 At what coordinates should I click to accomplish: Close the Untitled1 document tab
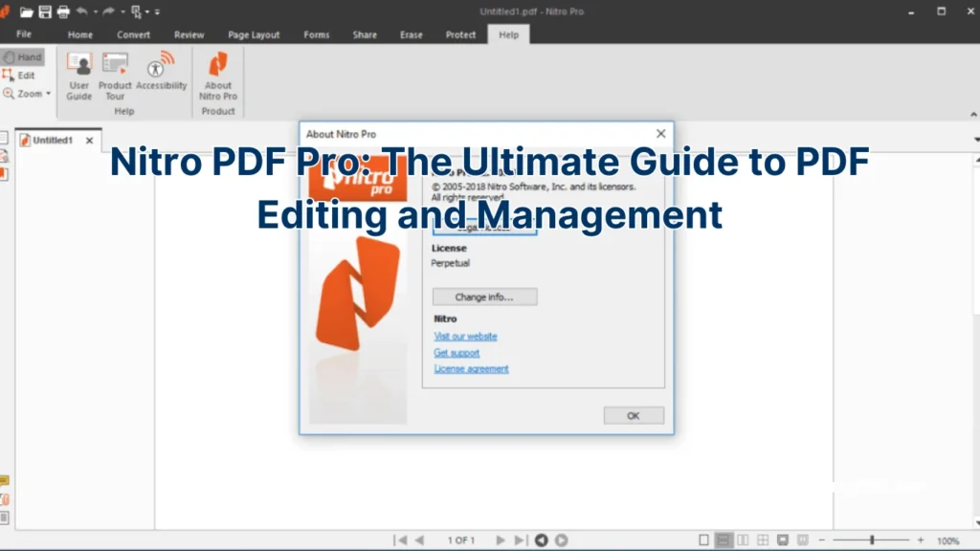tap(89, 141)
